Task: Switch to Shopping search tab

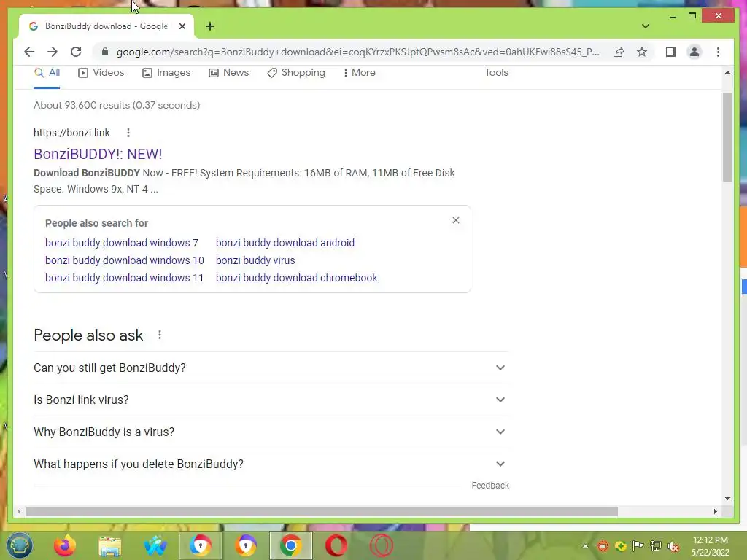Action: tap(296, 73)
